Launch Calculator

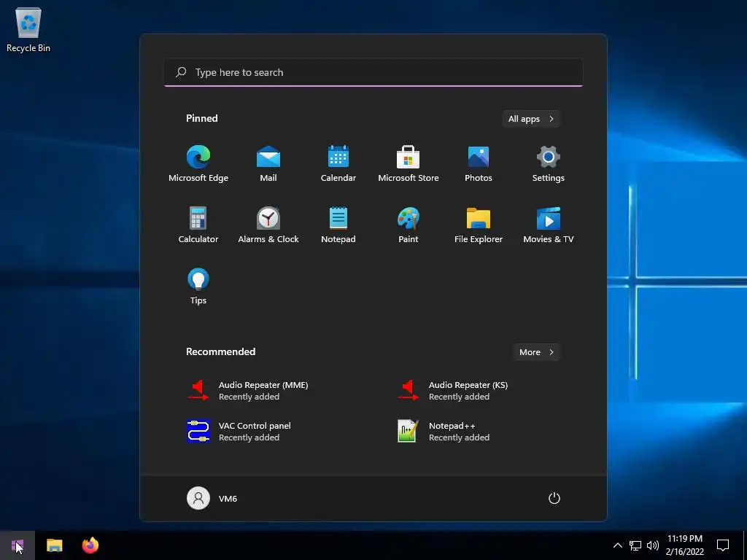[198, 225]
